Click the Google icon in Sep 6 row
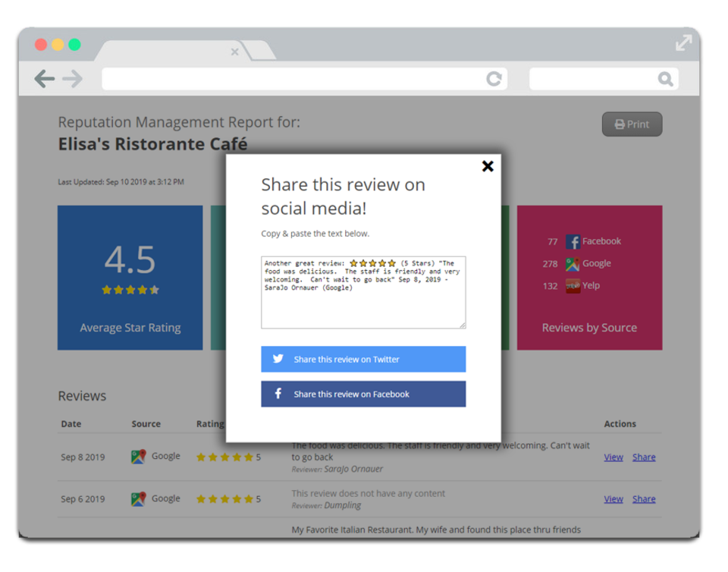 pos(138,499)
